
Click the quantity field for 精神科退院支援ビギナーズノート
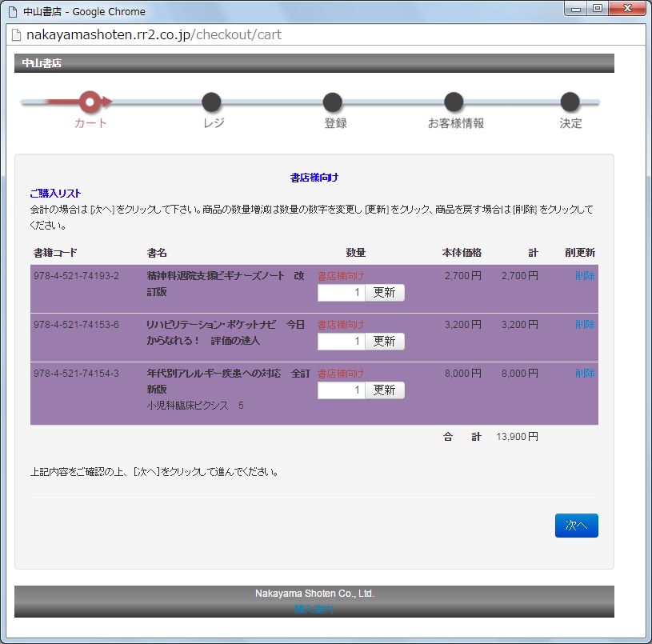coord(339,293)
